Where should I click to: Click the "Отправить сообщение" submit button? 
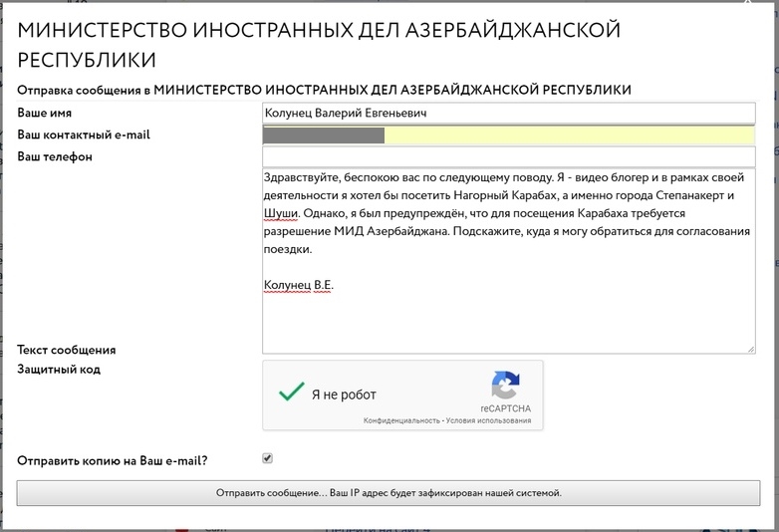[389, 493]
